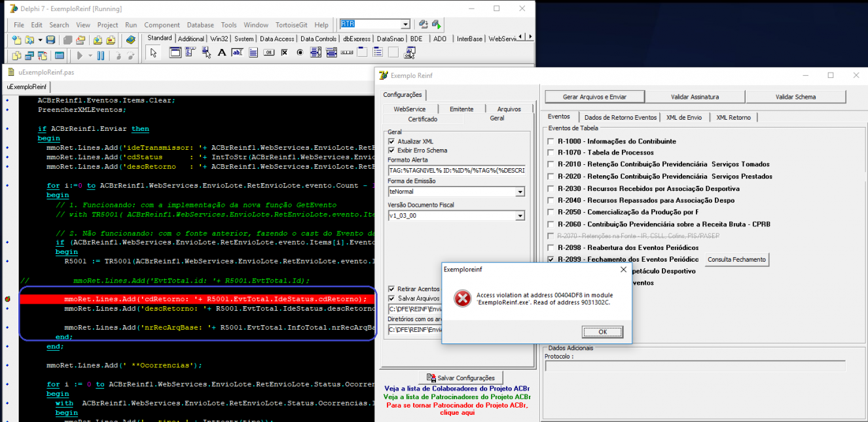This screenshot has height=422, width=868.
Task: Check R-2020 Serviços Prestados checkbox
Action: tap(551, 177)
